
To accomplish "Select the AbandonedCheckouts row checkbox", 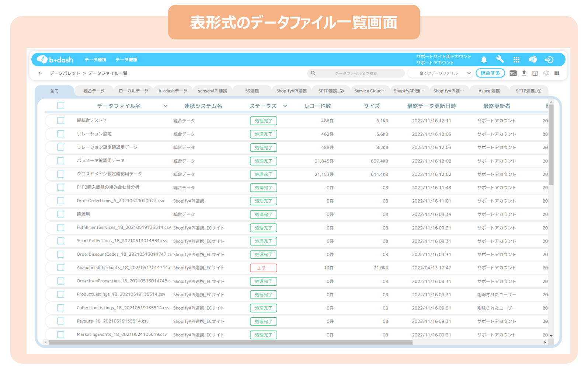I will coord(61,268).
